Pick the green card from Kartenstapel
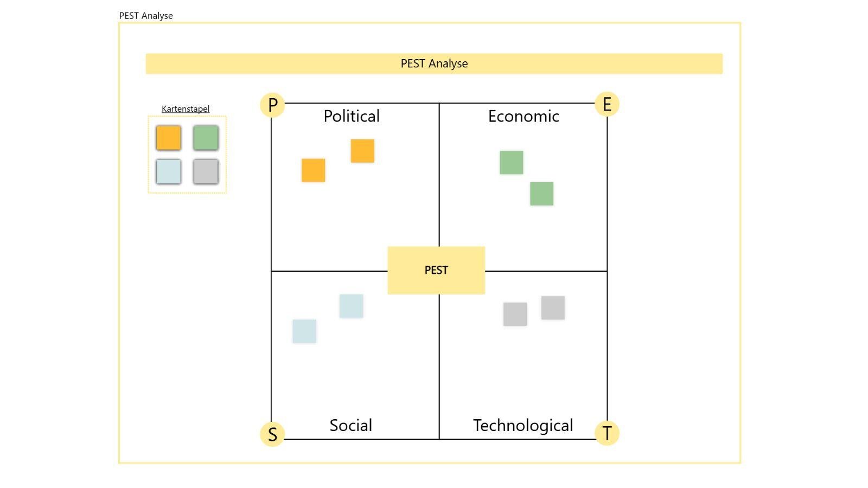This screenshot has height=488, width=868. pos(206,138)
